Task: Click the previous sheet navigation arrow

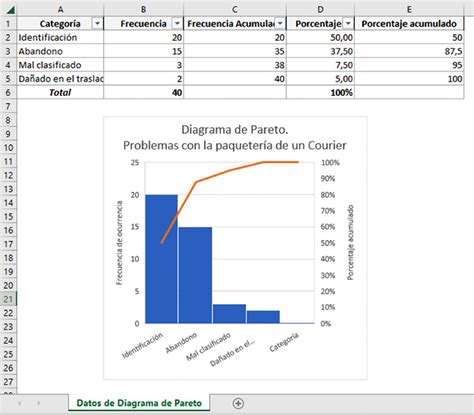Action: (19, 403)
